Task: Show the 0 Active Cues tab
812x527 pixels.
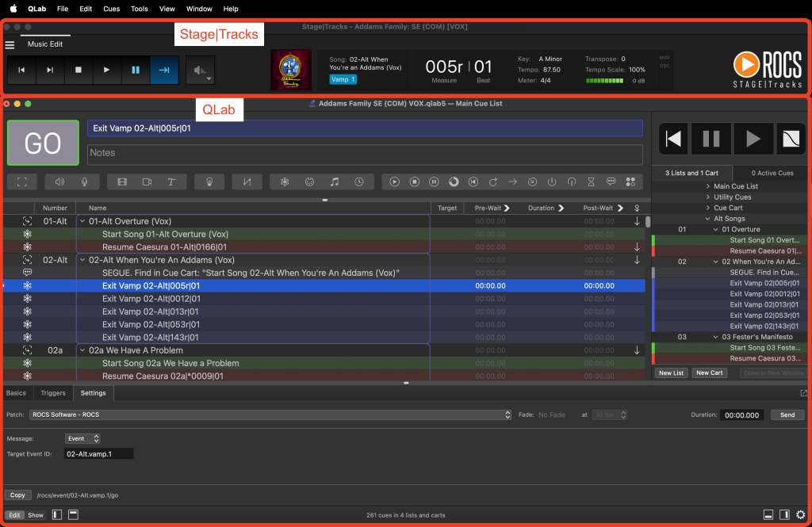Action: (772, 173)
